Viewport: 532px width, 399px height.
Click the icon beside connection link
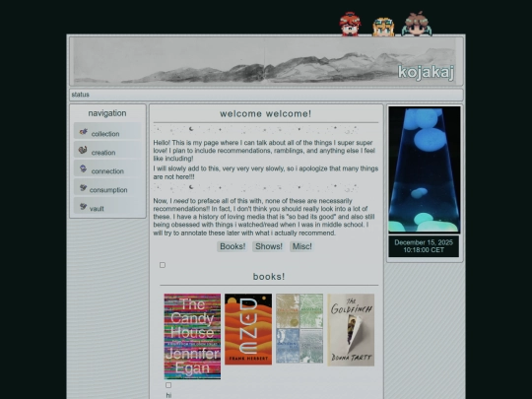coord(83,168)
